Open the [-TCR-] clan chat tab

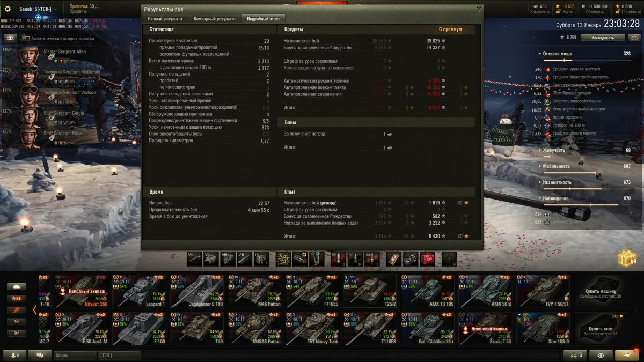click(119, 355)
